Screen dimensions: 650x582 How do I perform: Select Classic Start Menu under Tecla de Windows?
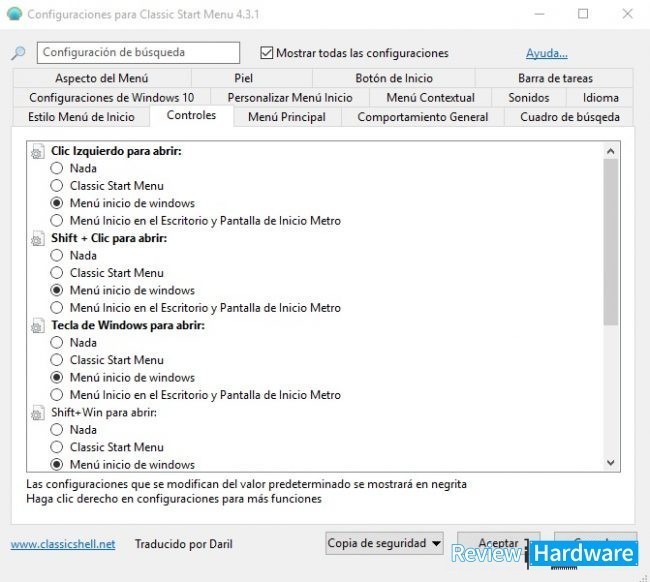pos(57,360)
